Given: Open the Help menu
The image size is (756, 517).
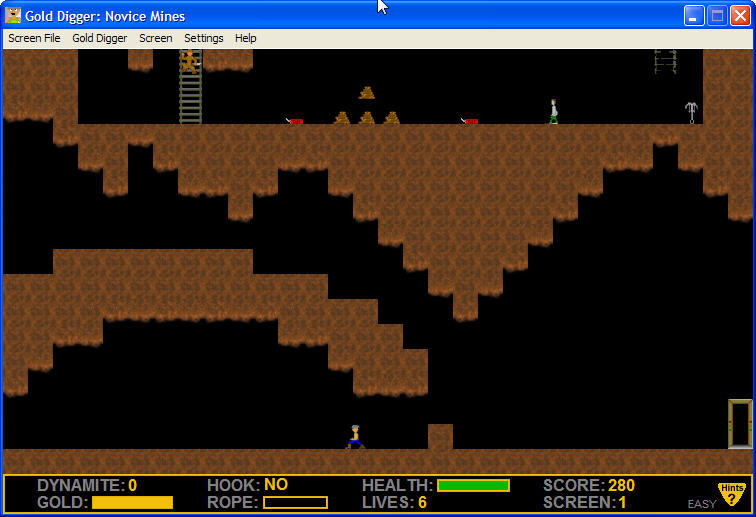Looking at the screenshot, I should pyautogui.click(x=245, y=38).
